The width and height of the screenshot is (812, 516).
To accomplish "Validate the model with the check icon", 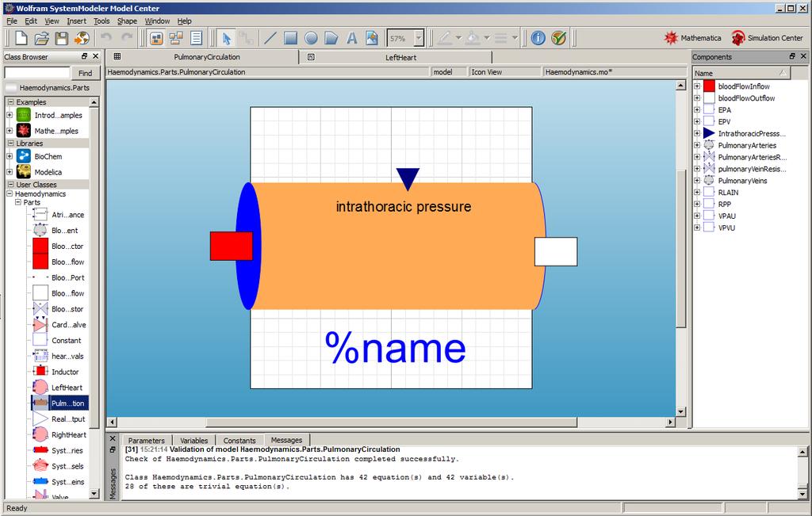I will pyautogui.click(x=559, y=38).
